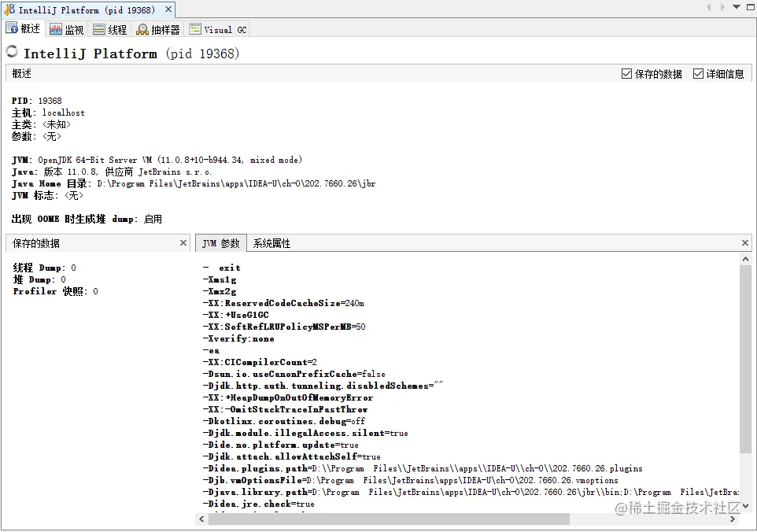The width and height of the screenshot is (757, 532).
Task: Click the -Didea.jre.check=true line
Action: [259, 504]
